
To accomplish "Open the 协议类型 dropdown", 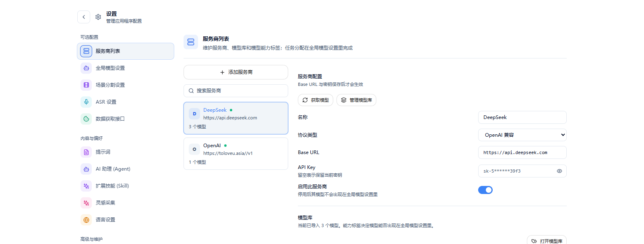I will [522, 135].
